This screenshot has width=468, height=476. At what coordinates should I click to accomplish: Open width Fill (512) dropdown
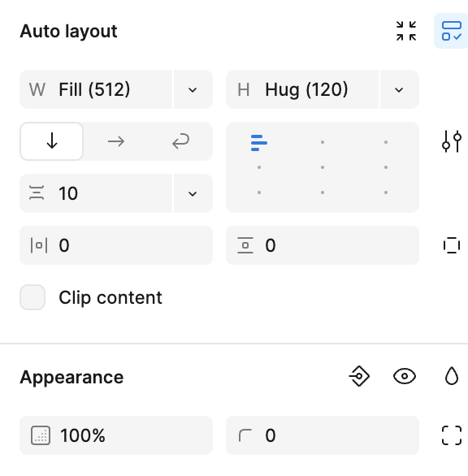(x=193, y=89)
